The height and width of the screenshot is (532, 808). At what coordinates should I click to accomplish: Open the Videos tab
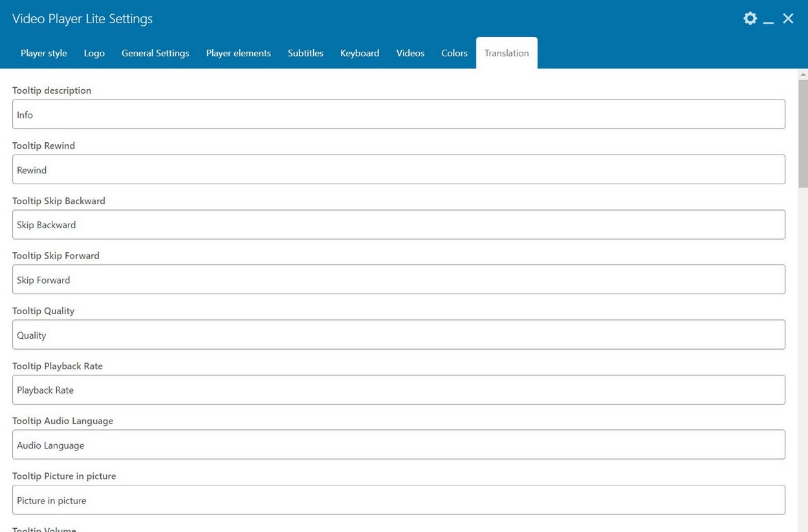(x=410, y=53)
